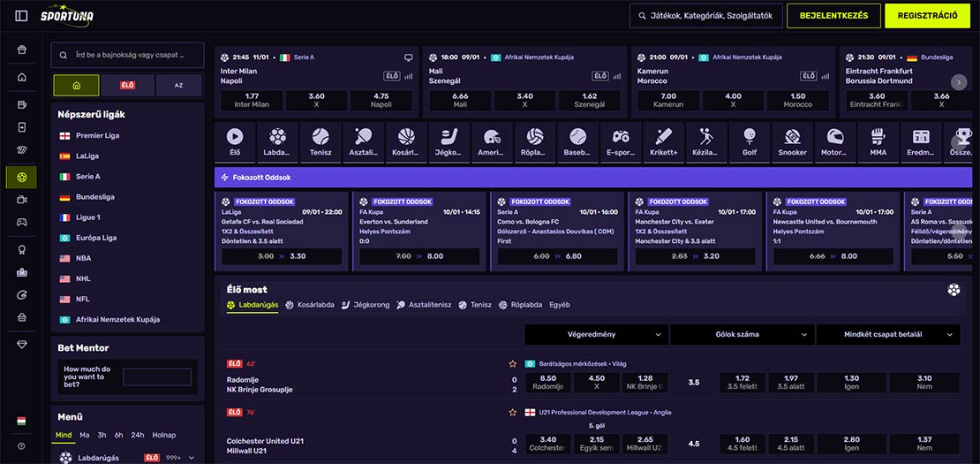This screenshot has height=464, width=980.
Task: Switch Élő most to Röplabda tab
Action: tap(520, 305)
